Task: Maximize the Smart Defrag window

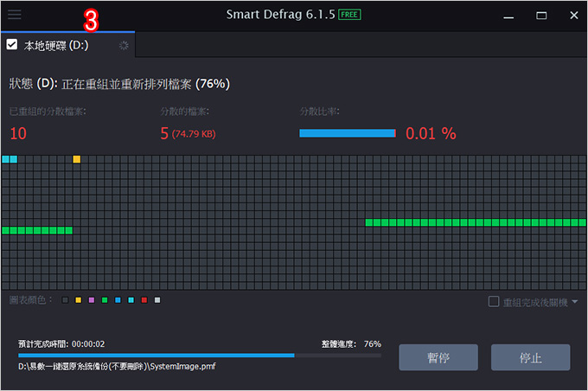Action: (541, 16)
